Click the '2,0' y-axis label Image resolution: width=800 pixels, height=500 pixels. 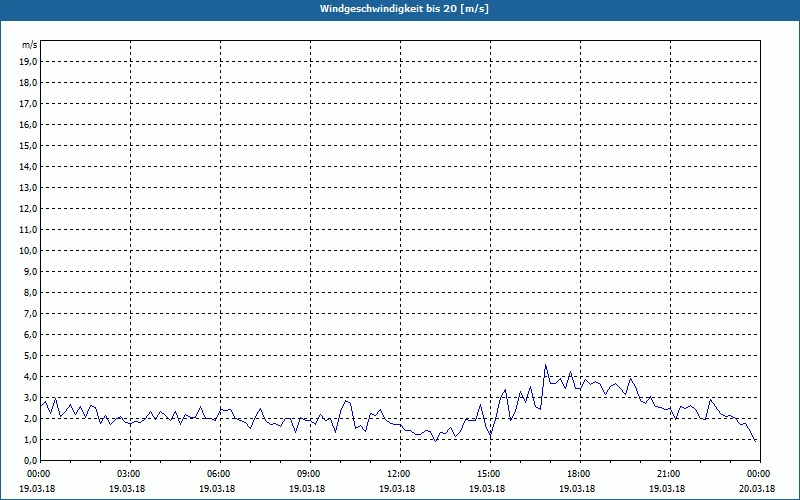30,418
